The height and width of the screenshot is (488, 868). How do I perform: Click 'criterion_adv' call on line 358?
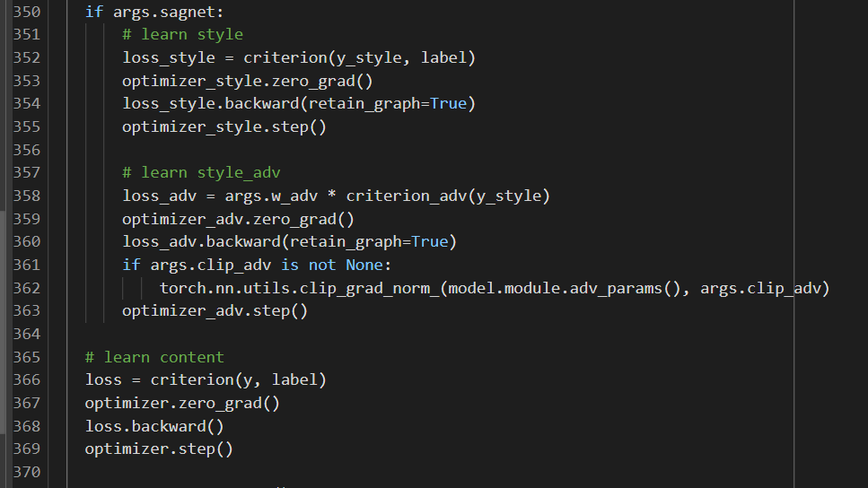click(x=406, y=196)
